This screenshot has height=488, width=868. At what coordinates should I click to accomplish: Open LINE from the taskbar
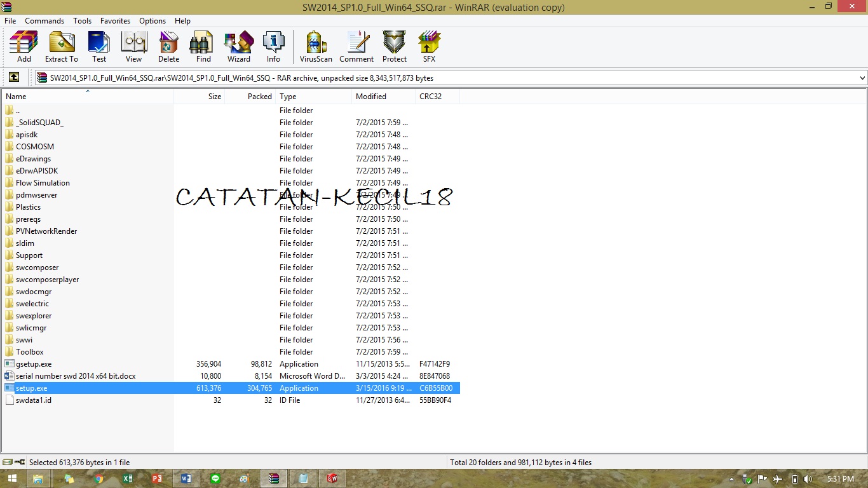tap(215, 478)
